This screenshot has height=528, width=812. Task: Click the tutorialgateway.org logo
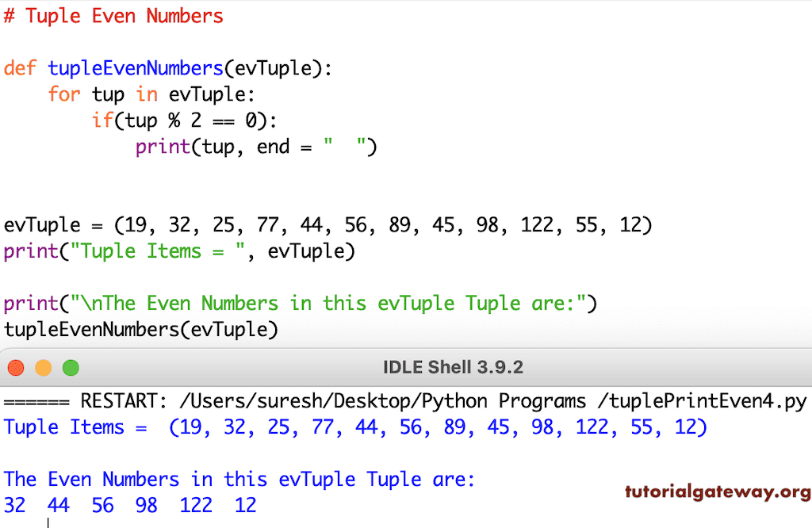point(716,492)
